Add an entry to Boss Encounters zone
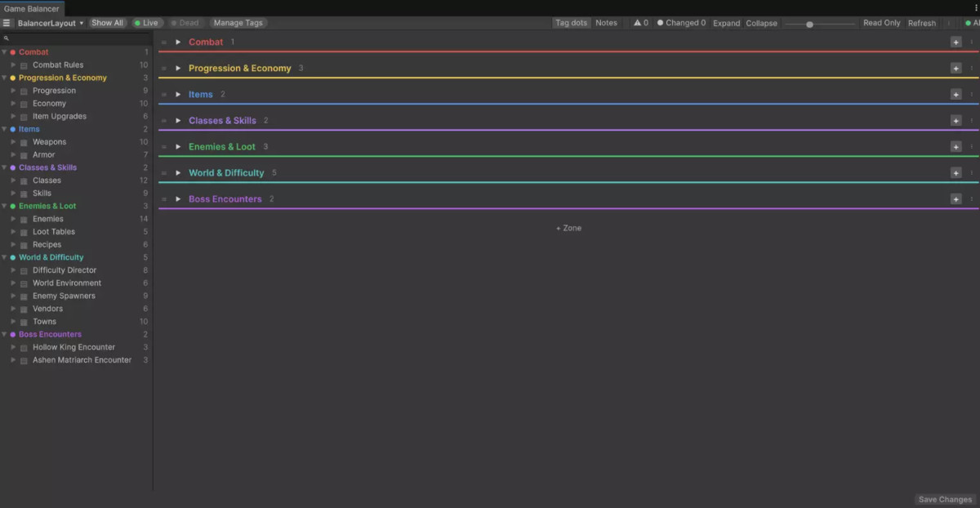This screenshot has height=508, width=980. (x=955, y=198)
